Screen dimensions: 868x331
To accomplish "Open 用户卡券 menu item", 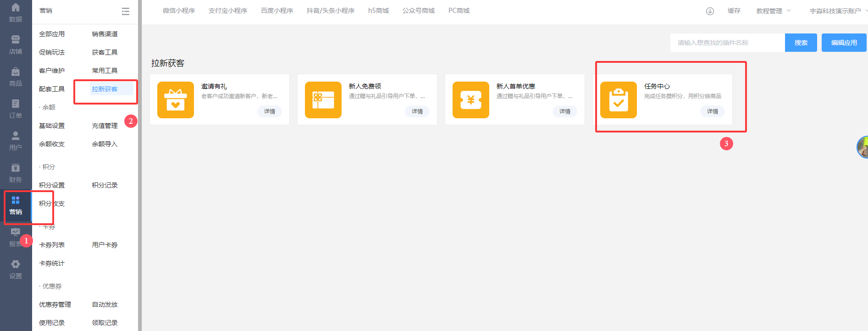I will point(105,245).
